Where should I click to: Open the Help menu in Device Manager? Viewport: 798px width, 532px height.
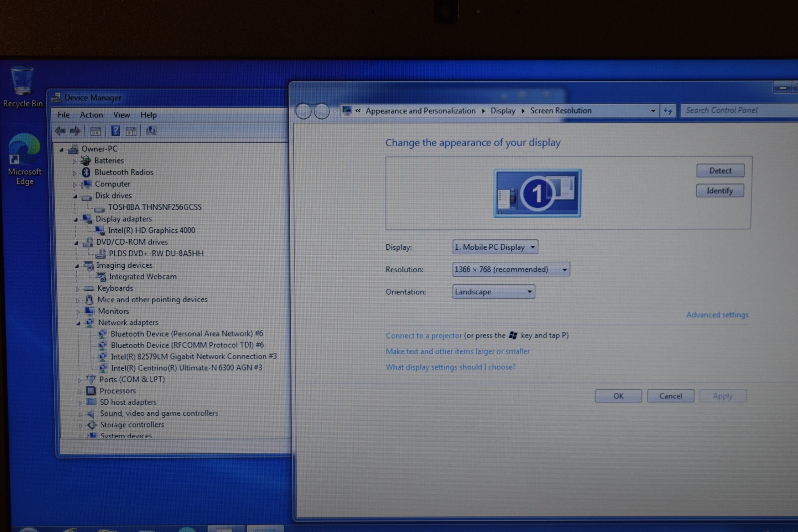pyautogui.click(x=148, y=115)
